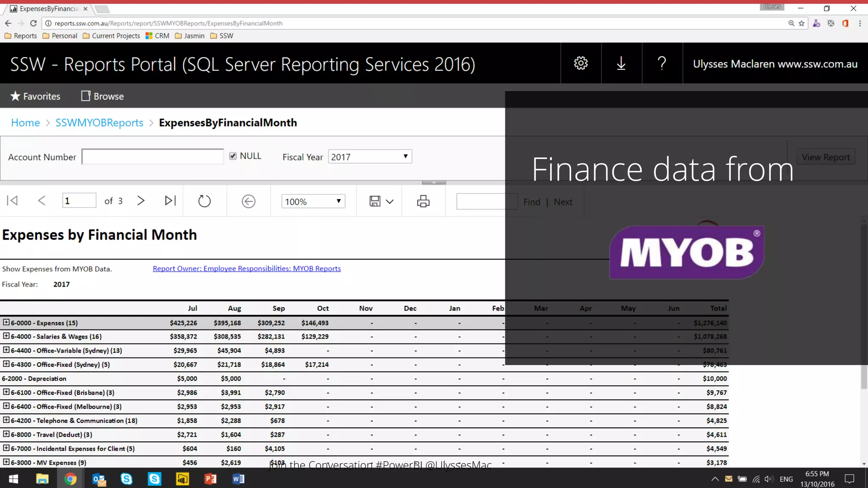Open Windows Start menu
The image size is (868, 488).
click(x=14, y=479)
